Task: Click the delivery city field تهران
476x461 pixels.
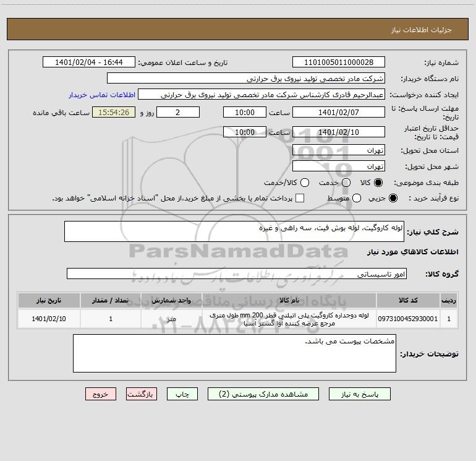Action: tap(339, 166)
